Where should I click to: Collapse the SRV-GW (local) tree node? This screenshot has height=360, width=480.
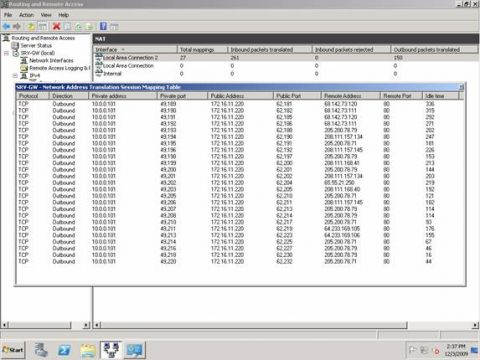pyautogui.click(x=6, y=53)
